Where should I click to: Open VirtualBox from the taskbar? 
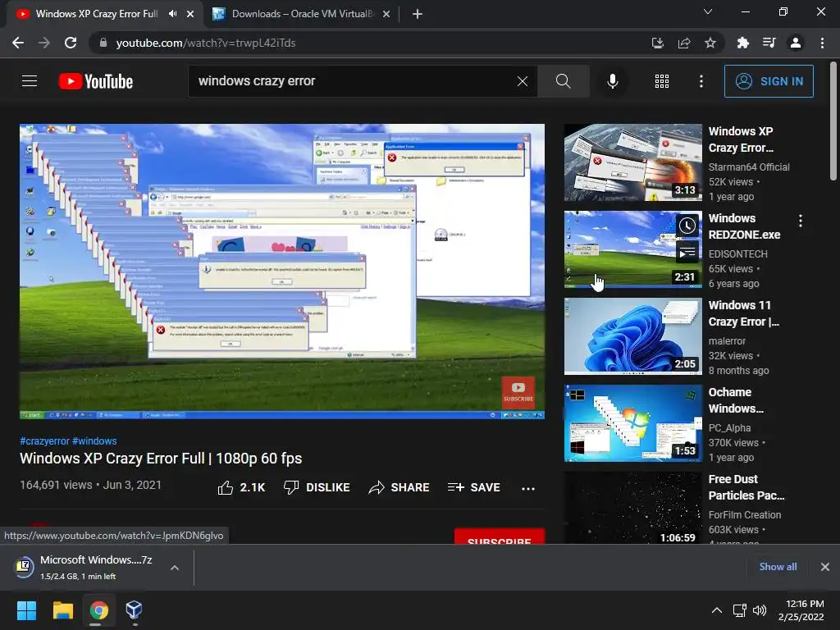coord(134,610)
